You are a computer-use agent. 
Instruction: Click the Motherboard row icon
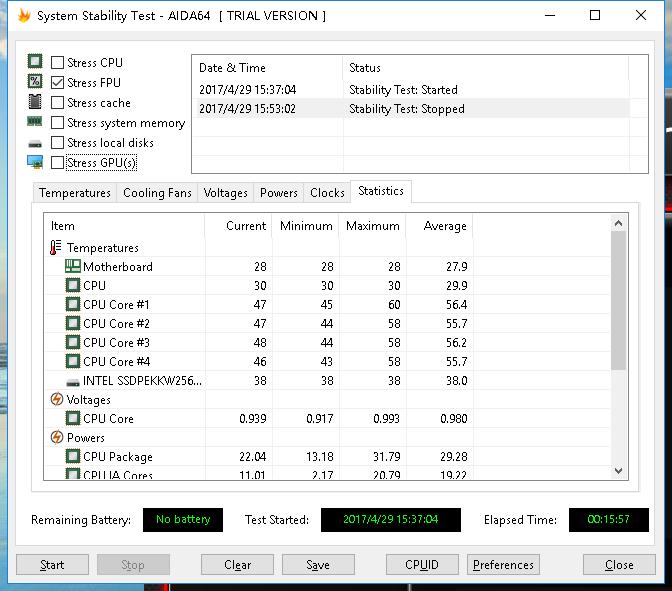click(x=72, y=266)
